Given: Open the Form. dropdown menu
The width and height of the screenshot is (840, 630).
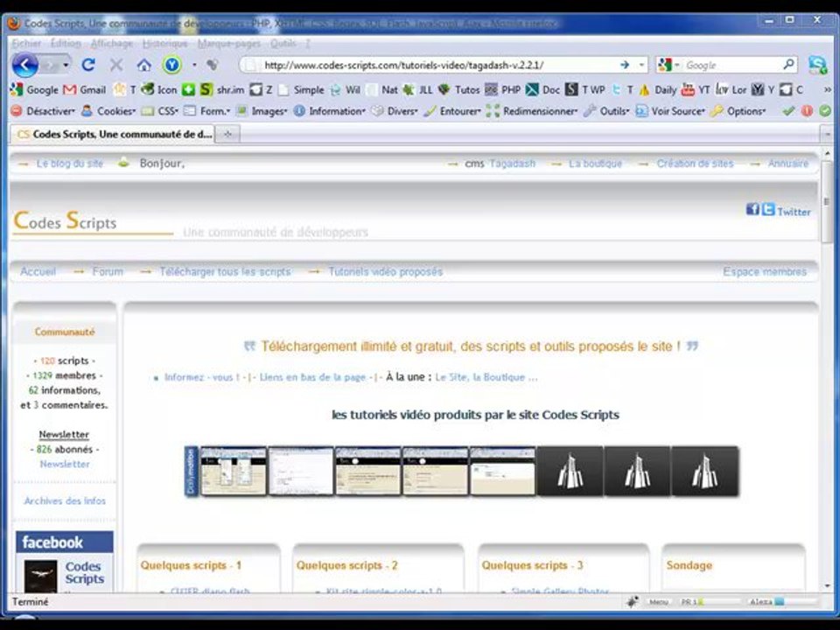Looking at the screenshot, I should pos(206,111).
